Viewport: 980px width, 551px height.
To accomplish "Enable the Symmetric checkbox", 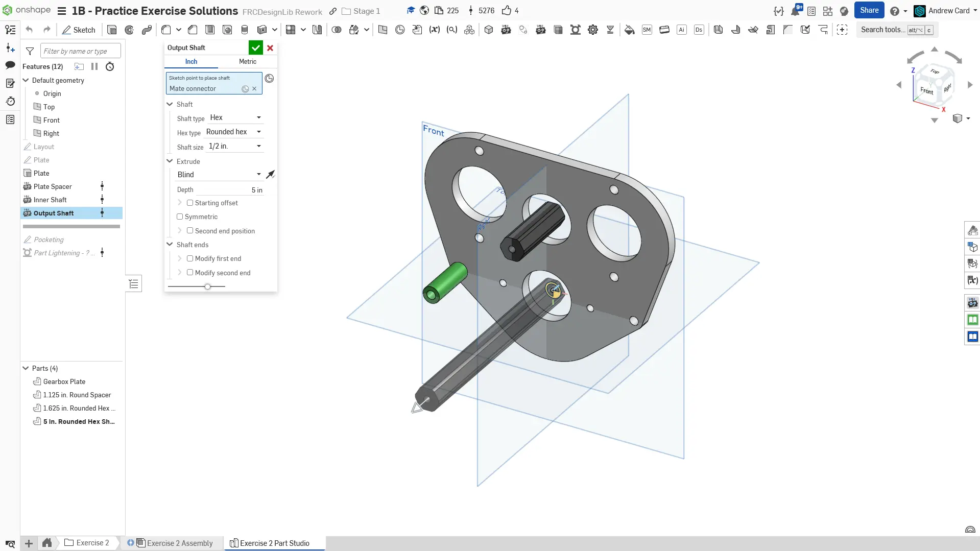I will pos(180,217).
